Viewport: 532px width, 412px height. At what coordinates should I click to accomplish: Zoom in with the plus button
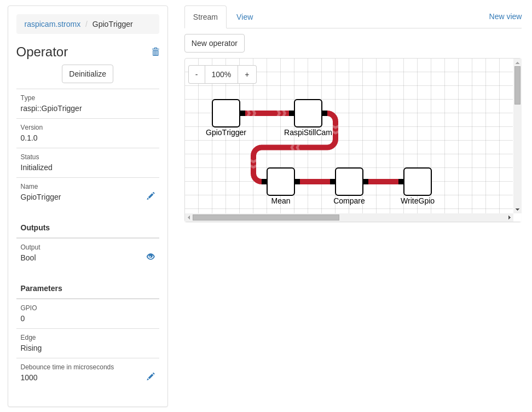[x=247, y=74]
